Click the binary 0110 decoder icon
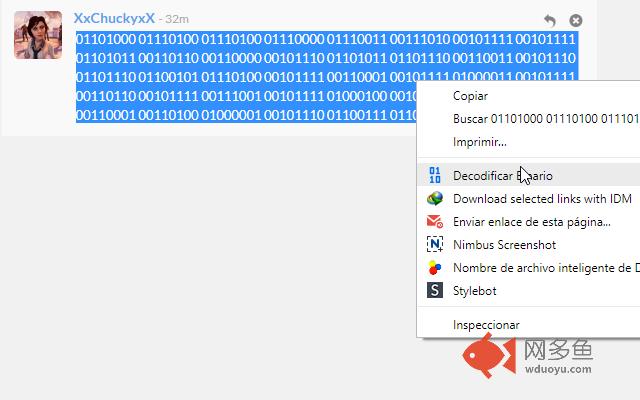The width and height of the screenshot is (640, 400). (435, 176)
